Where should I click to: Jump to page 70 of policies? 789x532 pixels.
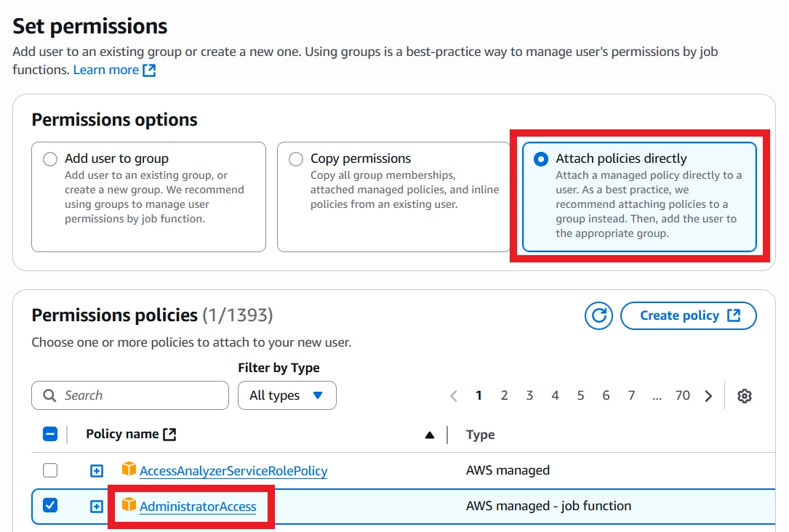point(682,395)
